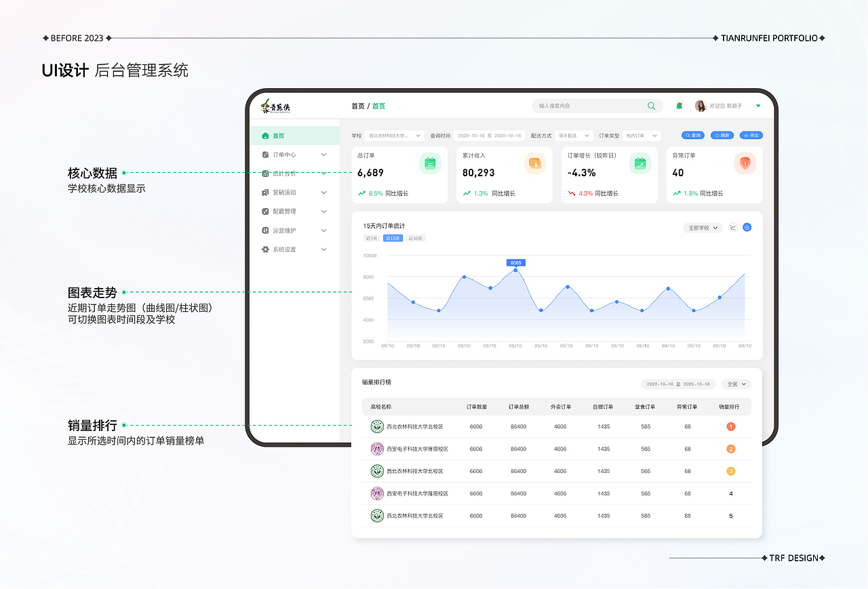Click the blue 查询 button

[x=692, y=136]
